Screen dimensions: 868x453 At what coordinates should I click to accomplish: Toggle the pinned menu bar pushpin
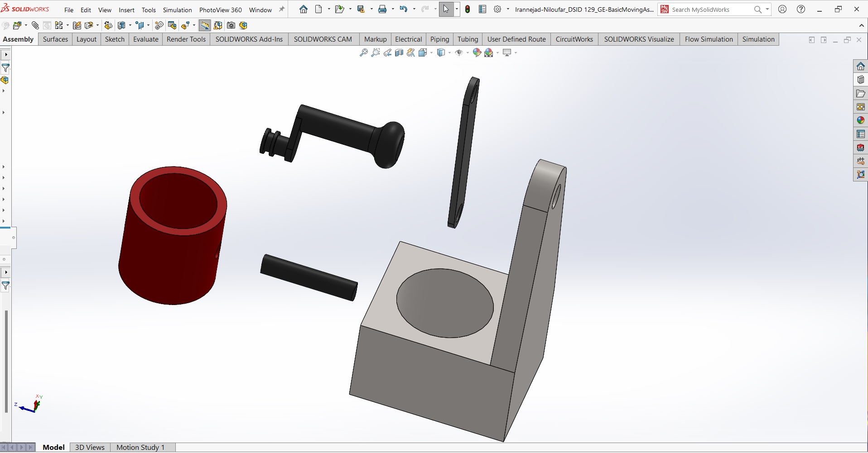click(282, 10)
